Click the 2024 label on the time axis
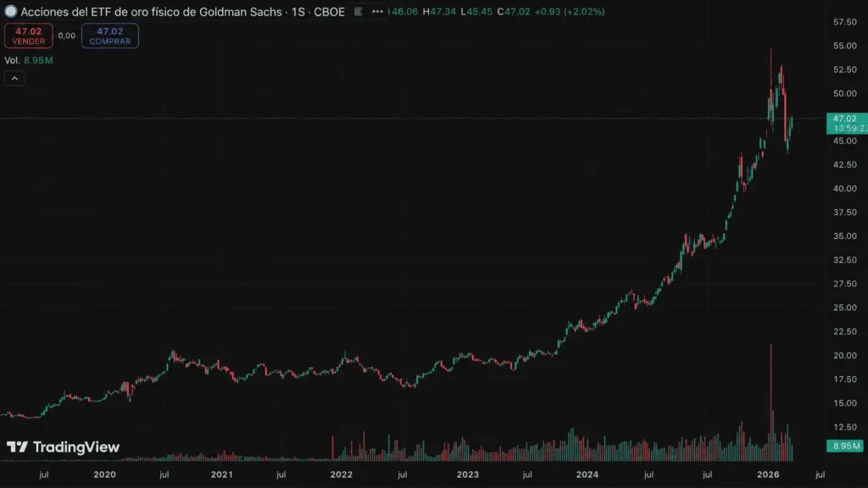 (x=587, y=474)
